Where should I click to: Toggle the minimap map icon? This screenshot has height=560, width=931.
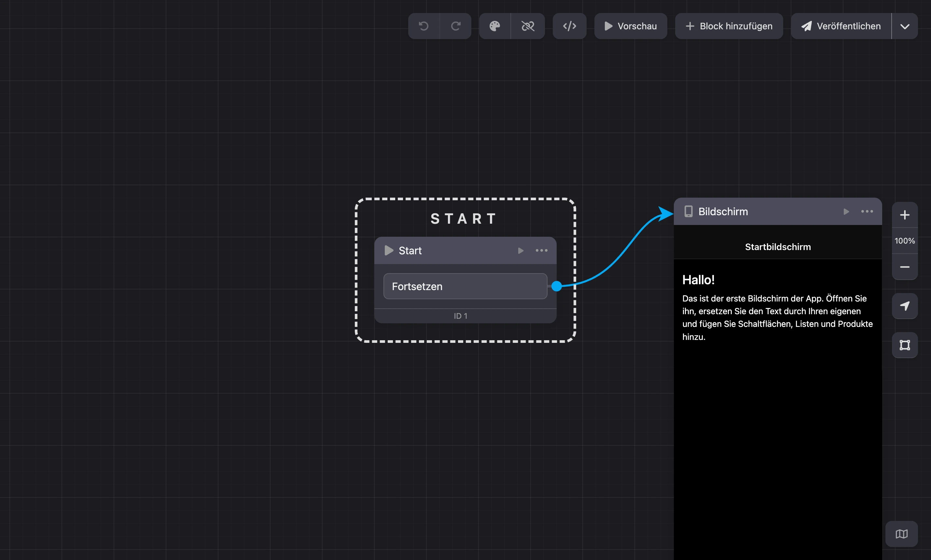(x=901, y=534)
